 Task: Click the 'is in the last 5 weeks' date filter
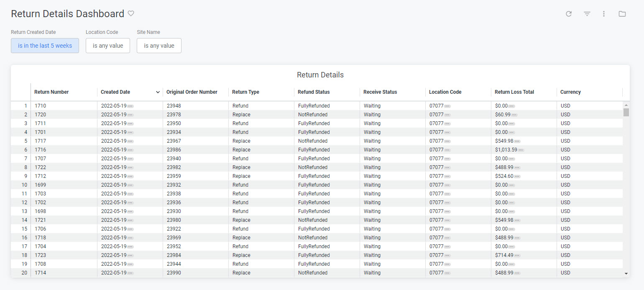click(x=45, y=46)
